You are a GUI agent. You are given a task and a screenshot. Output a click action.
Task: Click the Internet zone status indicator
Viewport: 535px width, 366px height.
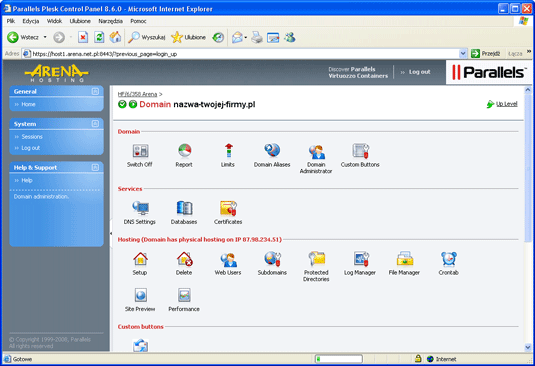point(442,359)
